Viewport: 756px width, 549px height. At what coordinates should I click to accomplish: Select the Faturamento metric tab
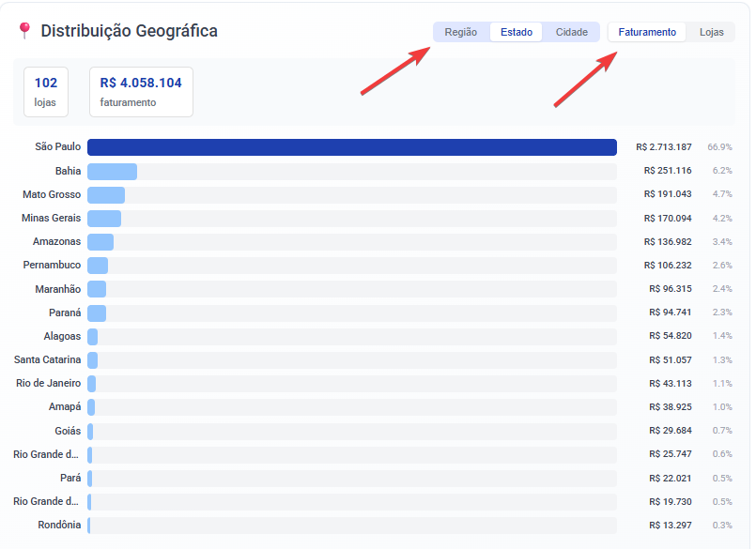point(646,32)
